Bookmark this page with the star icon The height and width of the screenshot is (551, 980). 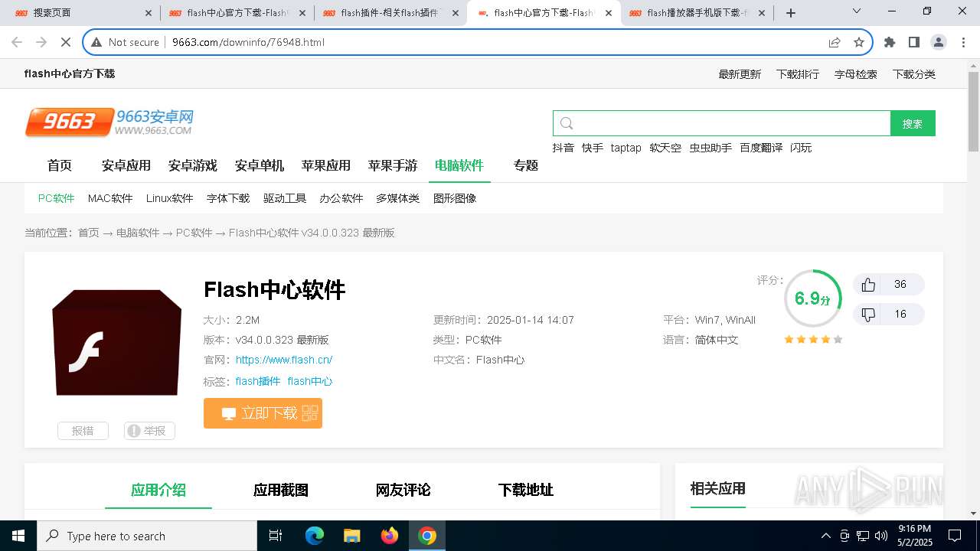point(859,42)
